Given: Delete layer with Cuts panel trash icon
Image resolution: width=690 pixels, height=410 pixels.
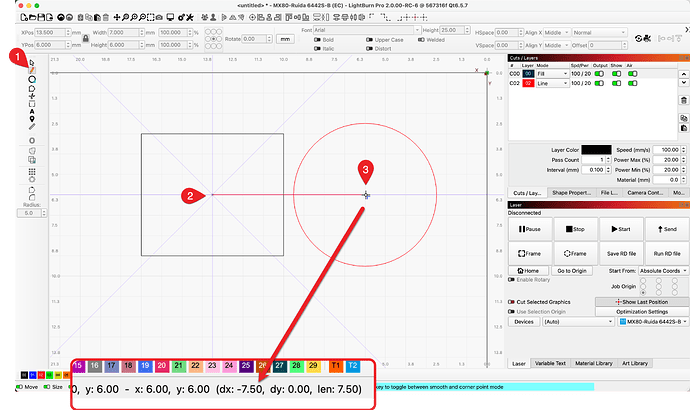Looking at the screenshot, I should 683,100.
